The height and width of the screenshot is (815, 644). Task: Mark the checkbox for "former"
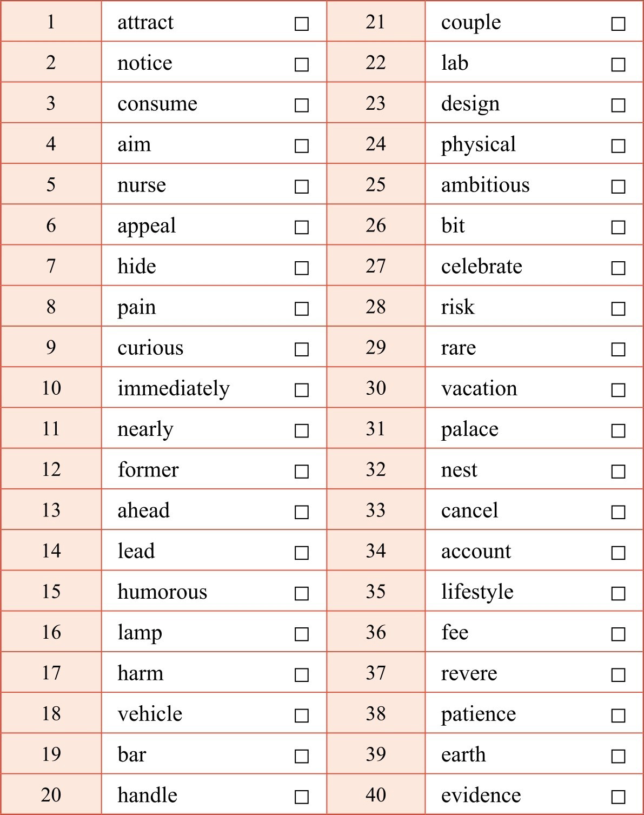pos(302,472)
